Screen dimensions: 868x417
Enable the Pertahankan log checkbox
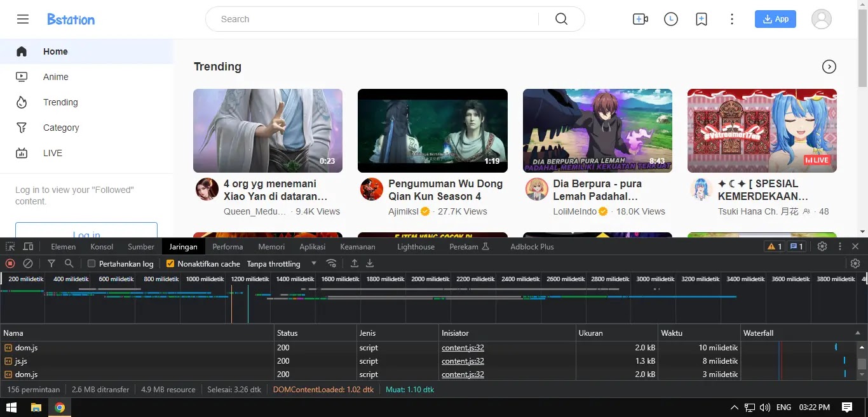coord(92,263)
